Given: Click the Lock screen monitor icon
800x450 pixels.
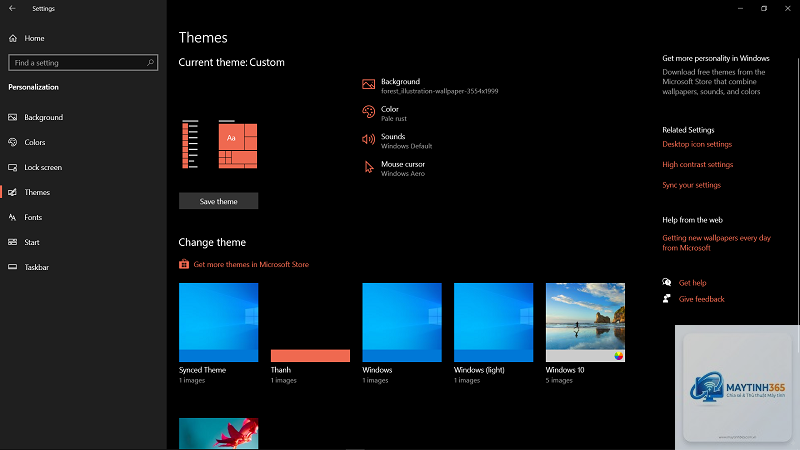Looking at the screenshot, I should (x=13, y=167).
